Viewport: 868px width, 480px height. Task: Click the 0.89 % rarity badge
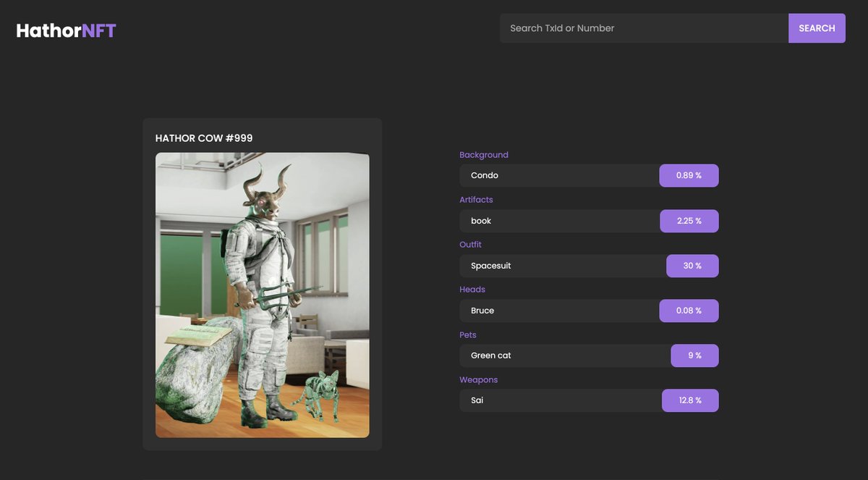point(689,176)
